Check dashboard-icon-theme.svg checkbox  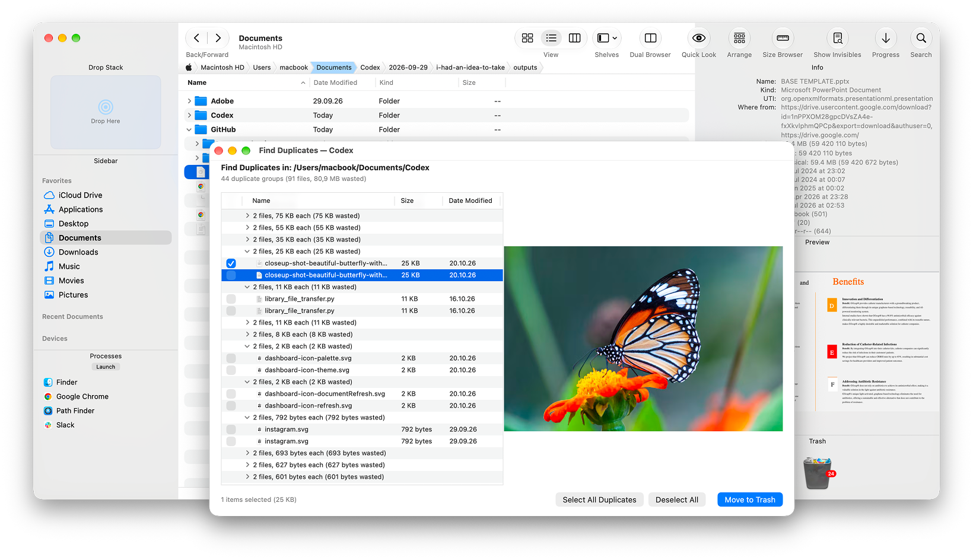point(231,370)
